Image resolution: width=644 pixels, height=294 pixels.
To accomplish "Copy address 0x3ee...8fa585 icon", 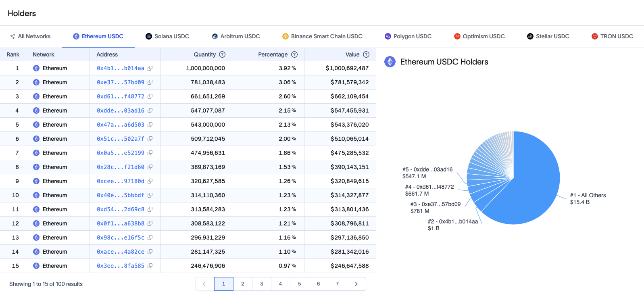I will click(x=150, y=266).
